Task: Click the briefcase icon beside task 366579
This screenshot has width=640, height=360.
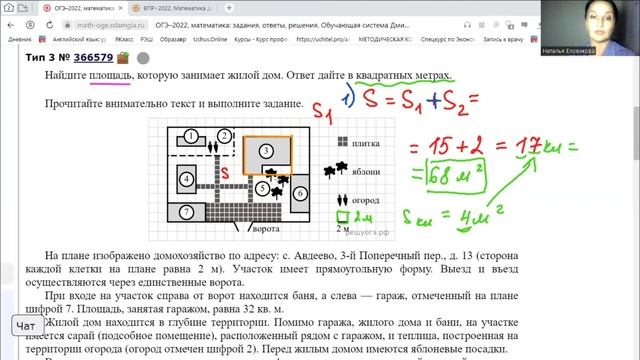Action: [x=123, y=58]
